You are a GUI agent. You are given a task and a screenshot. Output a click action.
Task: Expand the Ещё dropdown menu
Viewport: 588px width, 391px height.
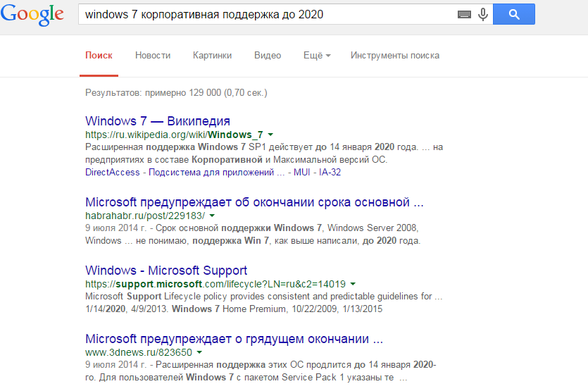tap(317, 56)
